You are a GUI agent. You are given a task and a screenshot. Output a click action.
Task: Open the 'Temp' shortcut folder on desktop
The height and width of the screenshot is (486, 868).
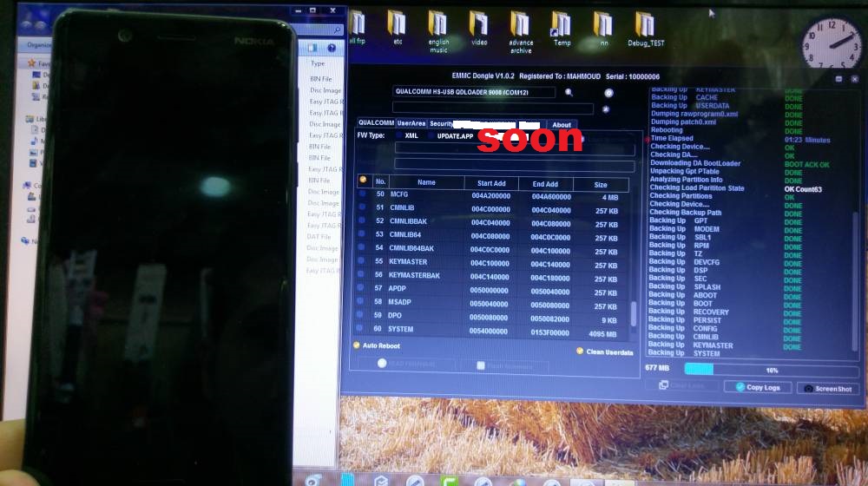coord(562,30)
